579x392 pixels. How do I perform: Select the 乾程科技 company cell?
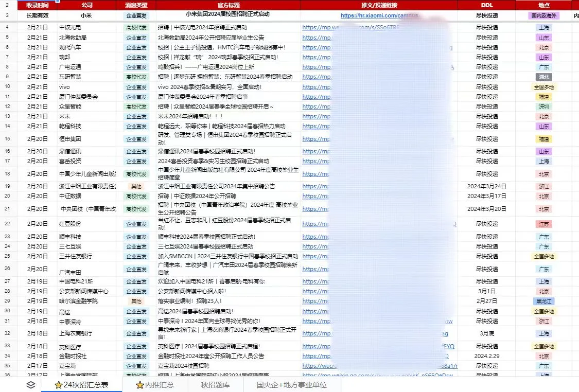87,126
